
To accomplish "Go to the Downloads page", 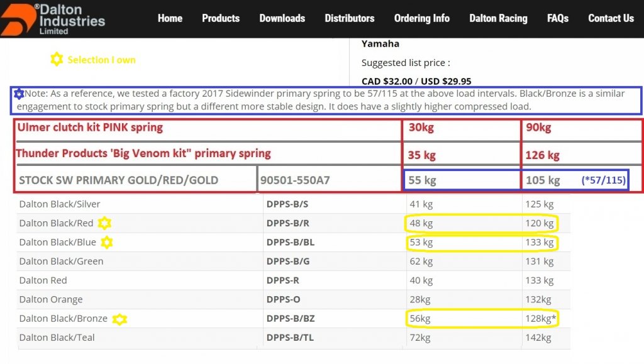I will [282, 18].
